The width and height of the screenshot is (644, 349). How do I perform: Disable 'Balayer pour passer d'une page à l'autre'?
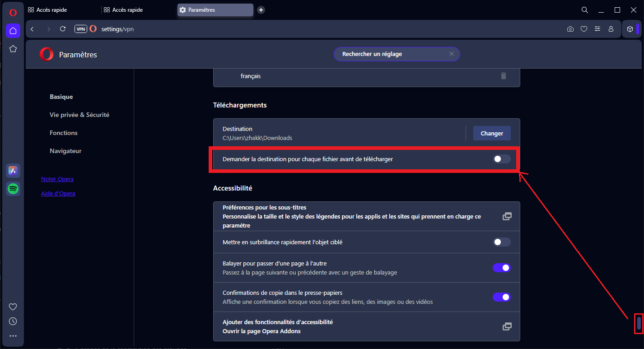click(501, 268)
